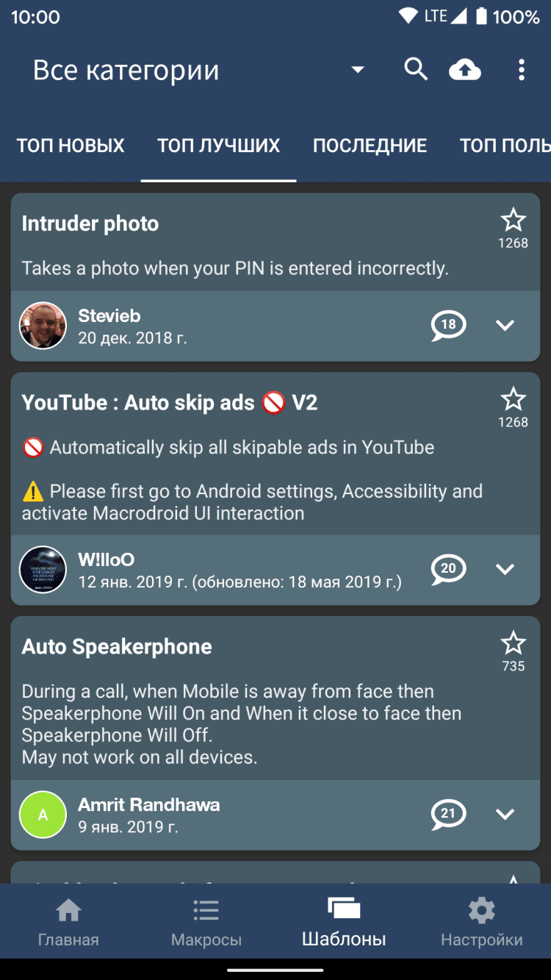
Task: Open the Макросы section
Action: coord(206,922)
